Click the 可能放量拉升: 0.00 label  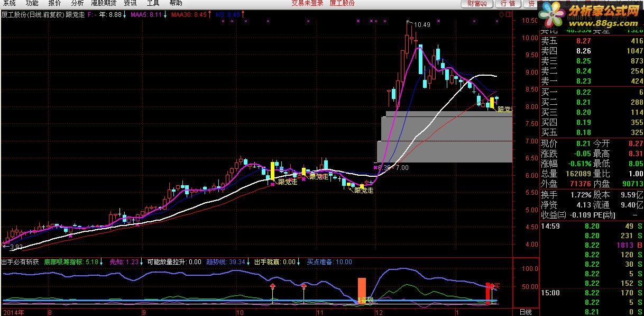[174, 261]
